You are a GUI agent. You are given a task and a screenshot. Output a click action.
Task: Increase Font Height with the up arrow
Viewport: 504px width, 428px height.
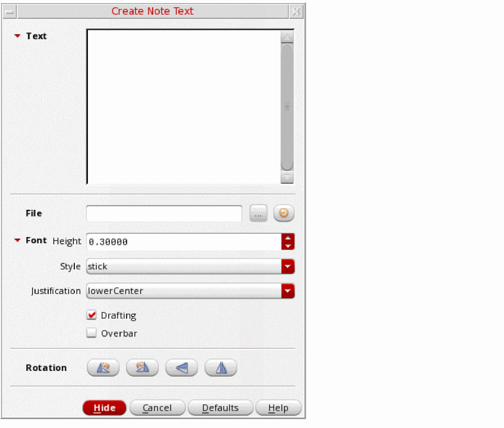click(288, 238)
